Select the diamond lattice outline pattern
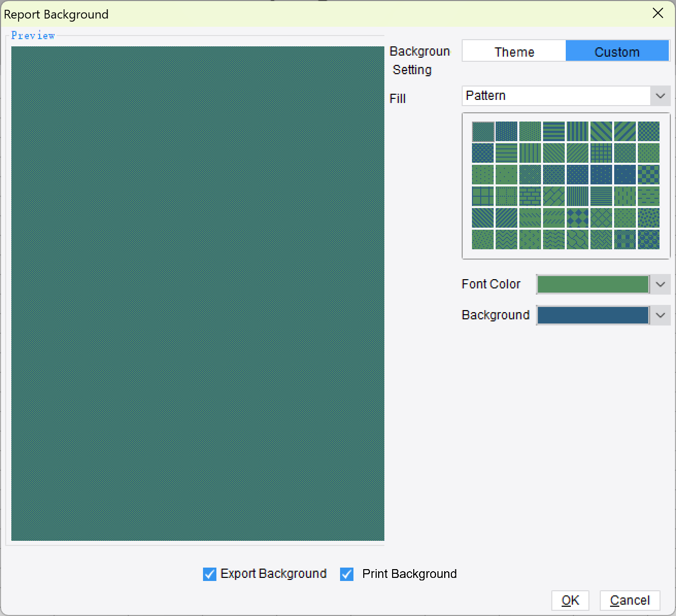Viewport: 676px width, 616px height. [x=601, y=218]
